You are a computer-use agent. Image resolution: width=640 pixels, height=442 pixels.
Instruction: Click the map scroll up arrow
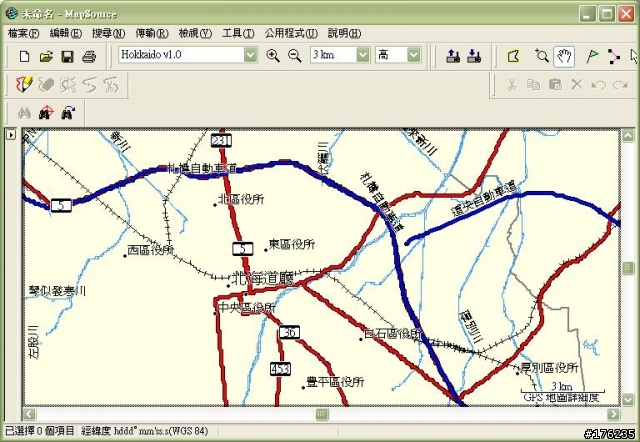(628, 135)
